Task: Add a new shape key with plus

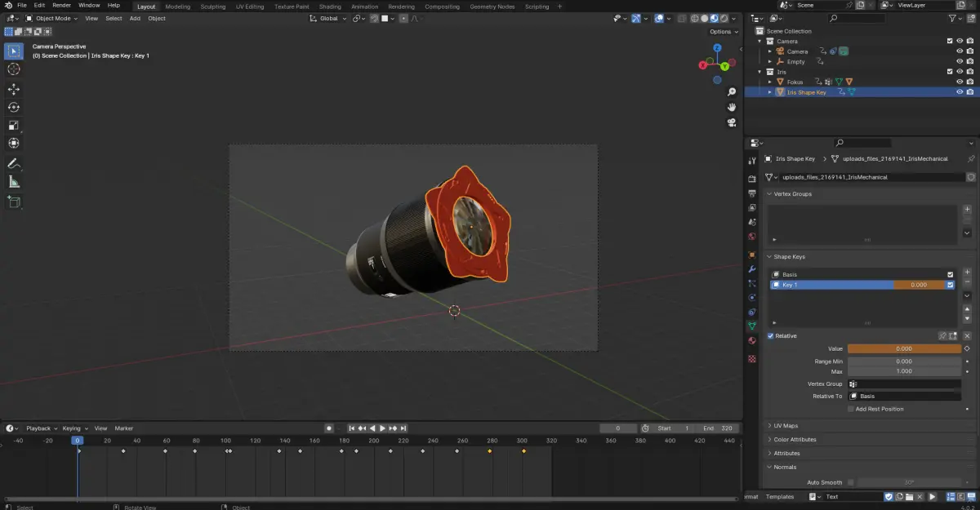Action: 968,272
